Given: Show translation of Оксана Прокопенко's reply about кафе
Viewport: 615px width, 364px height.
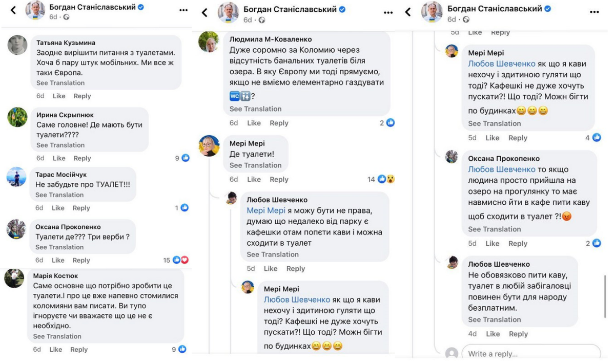Looking at the screenshot, I should tap(494, 229).
